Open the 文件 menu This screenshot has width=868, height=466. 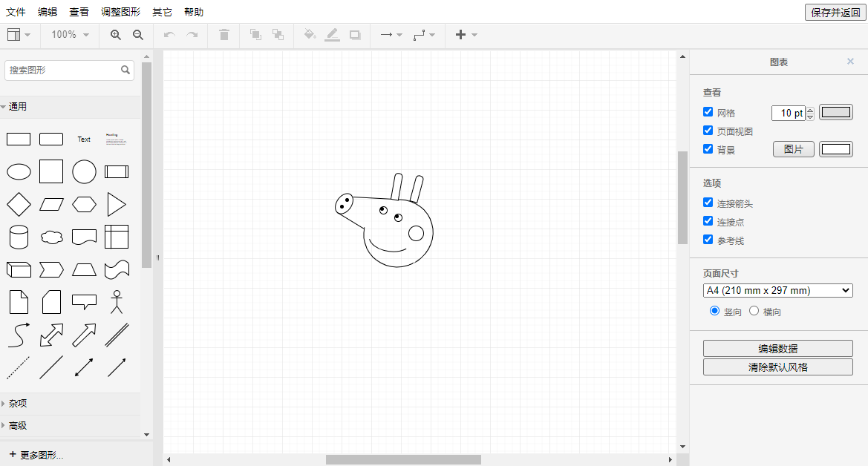pyautogui.click(x=16, y=12)
